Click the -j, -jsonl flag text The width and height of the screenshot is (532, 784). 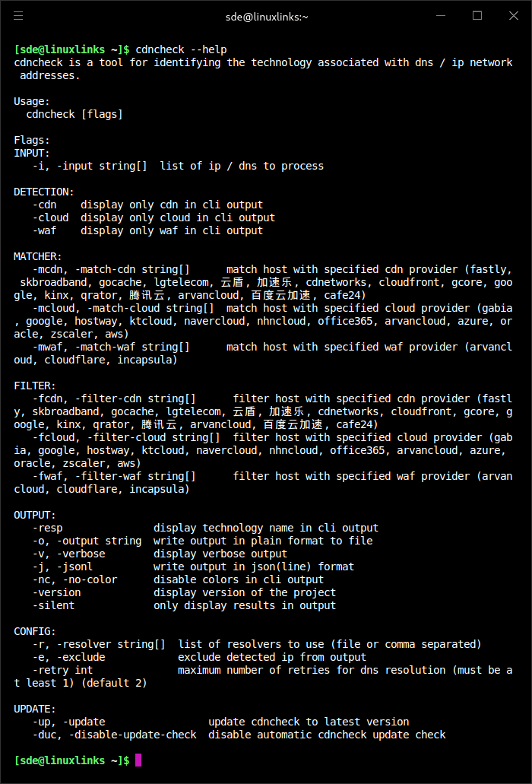pos(62,567)
